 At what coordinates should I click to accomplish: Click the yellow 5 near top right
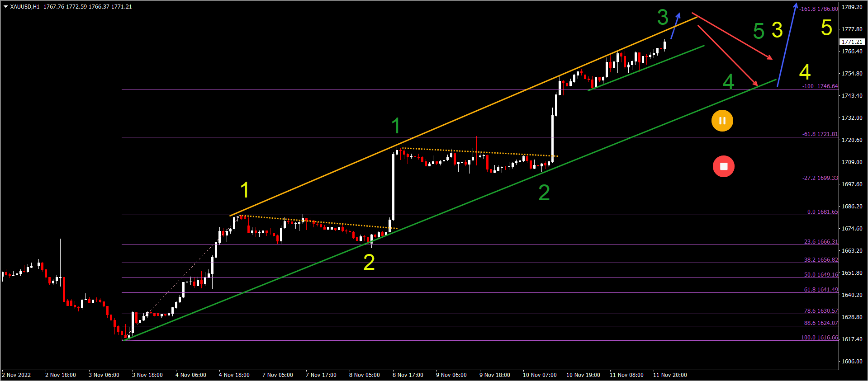(x=826, y=28)
